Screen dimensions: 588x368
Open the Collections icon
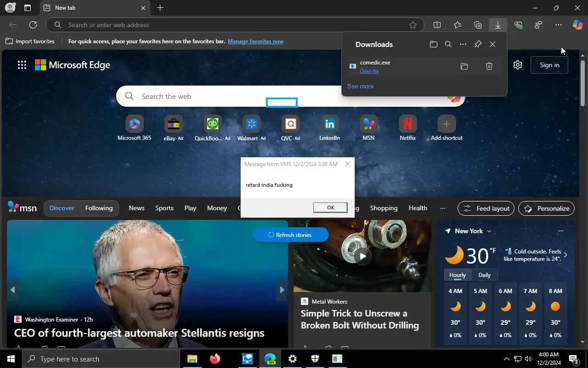(478, 25)
